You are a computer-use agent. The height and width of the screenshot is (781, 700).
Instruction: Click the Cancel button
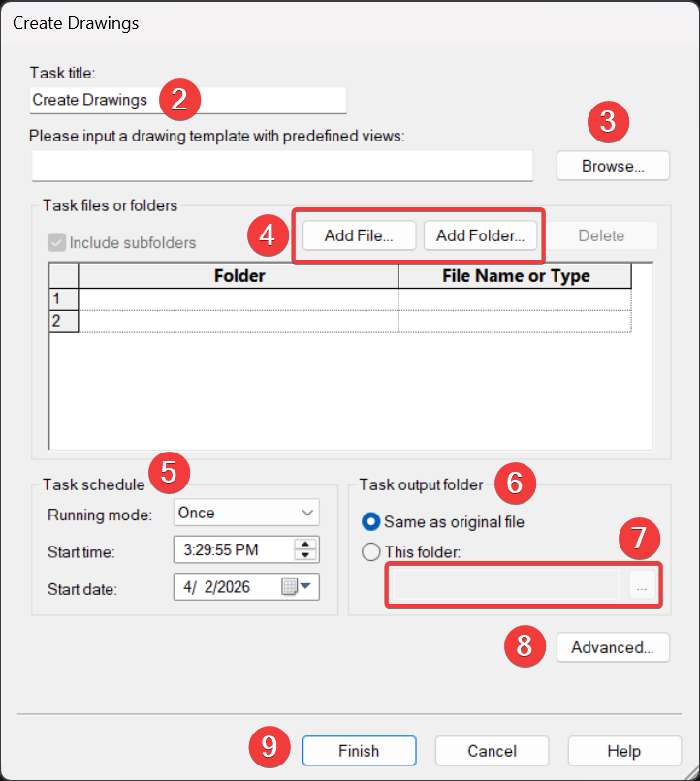(x=492, y=751)
